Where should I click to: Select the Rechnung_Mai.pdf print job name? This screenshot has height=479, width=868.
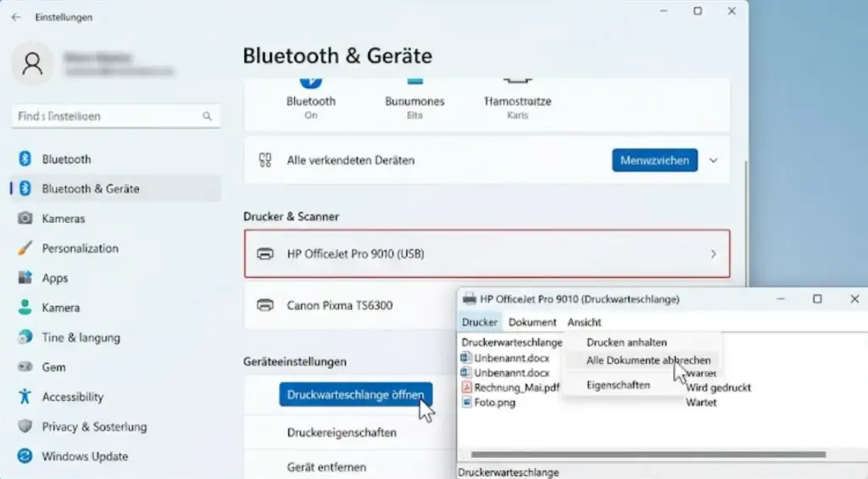click(516, 387)
